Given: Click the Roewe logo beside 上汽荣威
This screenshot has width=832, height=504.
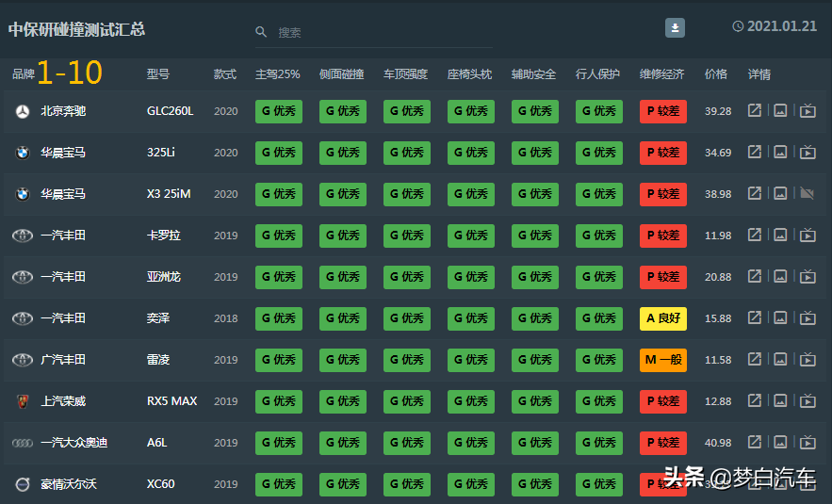Looking at the screenshot, I should (x=23, y=401).
